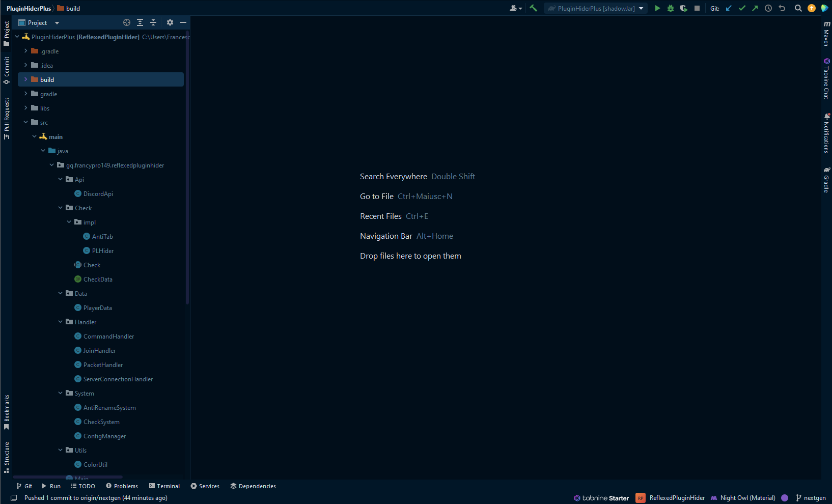Open Search Everywhere magnifier icon
The height and width of the screenshot is (504, 832).
coord(798,8)
